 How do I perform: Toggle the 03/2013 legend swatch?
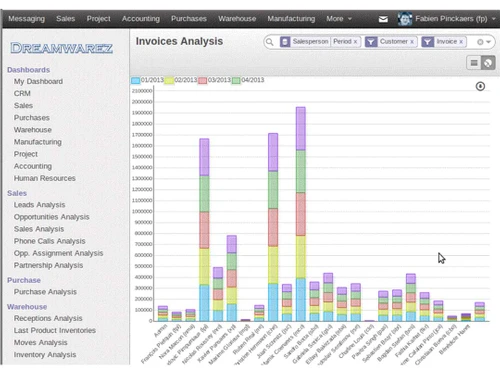(202, 80)
